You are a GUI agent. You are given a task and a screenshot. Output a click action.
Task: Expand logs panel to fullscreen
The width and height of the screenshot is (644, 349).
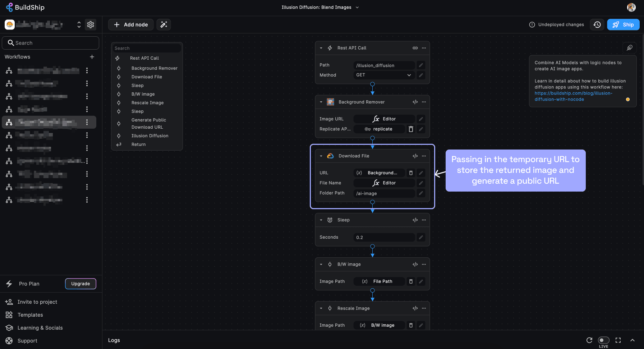point(618,340)
